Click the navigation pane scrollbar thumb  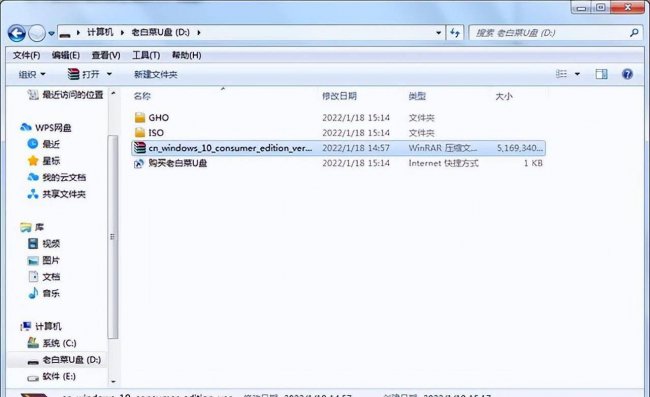[113, 237]
